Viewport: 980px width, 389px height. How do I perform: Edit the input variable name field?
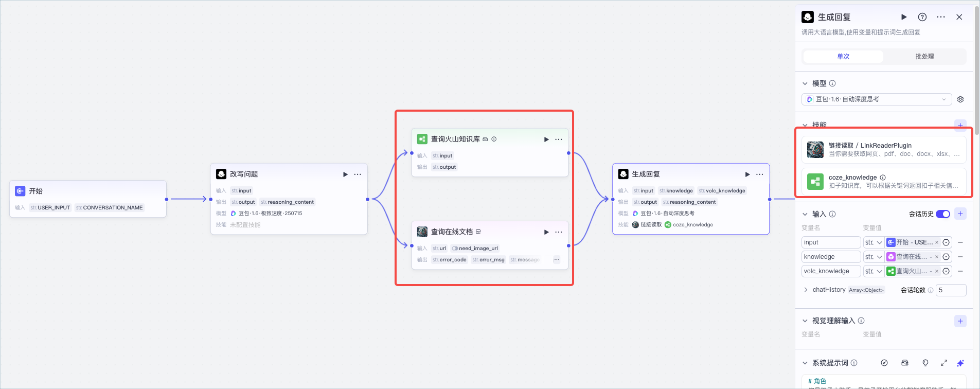click(831, 242)
